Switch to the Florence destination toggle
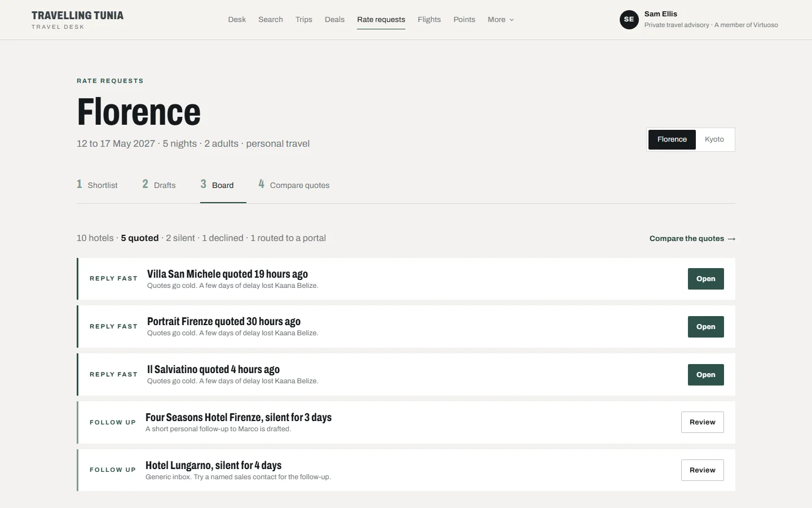 pyautogui.click(x=672, y=139)
